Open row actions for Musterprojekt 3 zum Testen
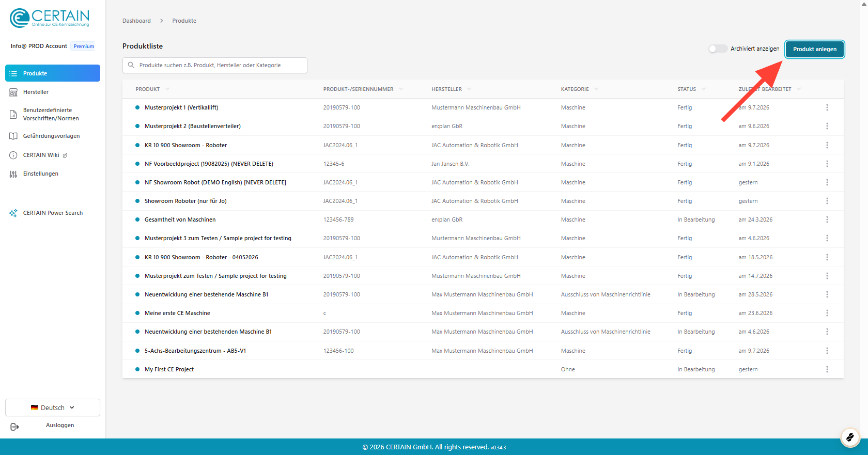 pyautogui.click(x=827, y=238)
